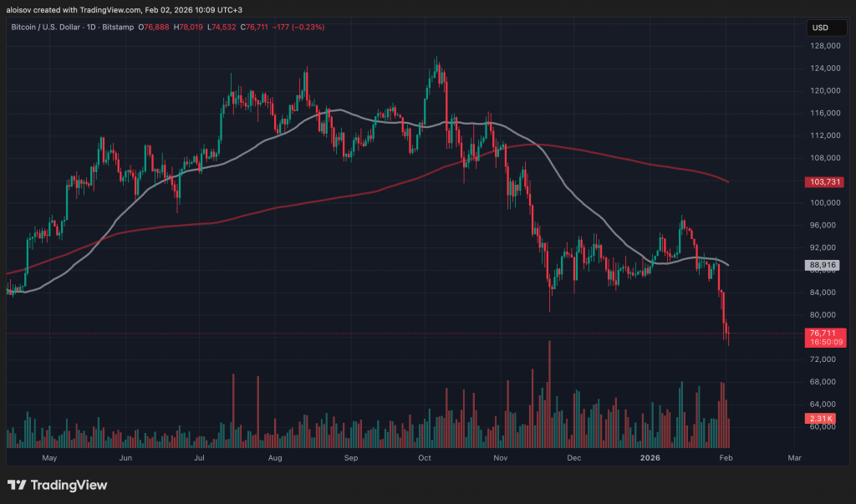Click the Mar label on the time axis

point(794,459)
